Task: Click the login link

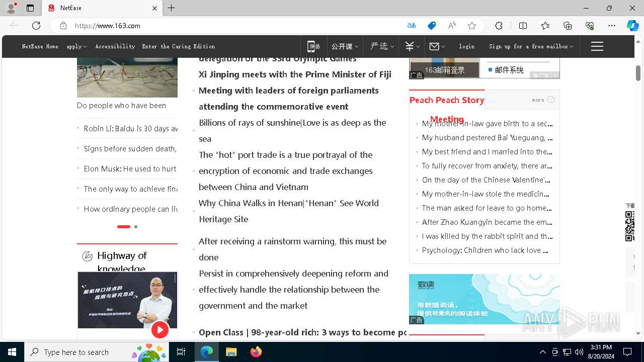Action: [x=467, y=46]
